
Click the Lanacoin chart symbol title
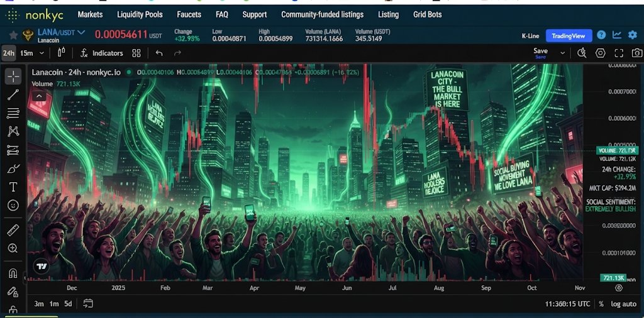[76, 72]
